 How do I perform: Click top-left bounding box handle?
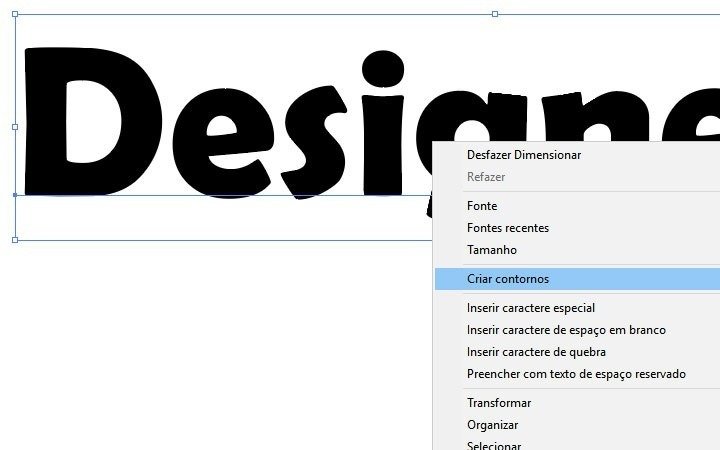[15, 14]
